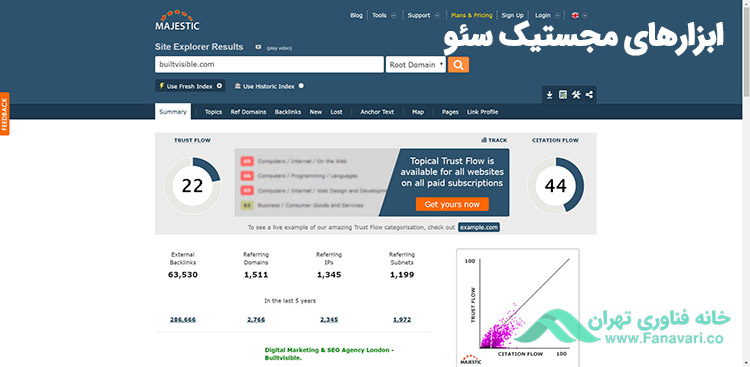This screenshot has height=367, width=750.
Task: Expand the language selector arrow
Action: point(585,15)
